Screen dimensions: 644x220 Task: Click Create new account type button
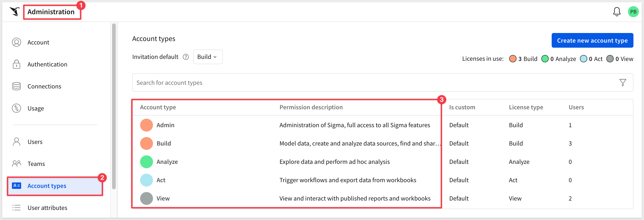click(592, 40)
